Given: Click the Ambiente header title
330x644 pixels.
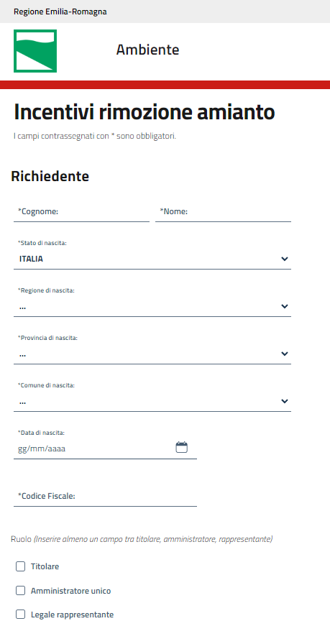Looking at the screenshot, I should tap(147, 50).
